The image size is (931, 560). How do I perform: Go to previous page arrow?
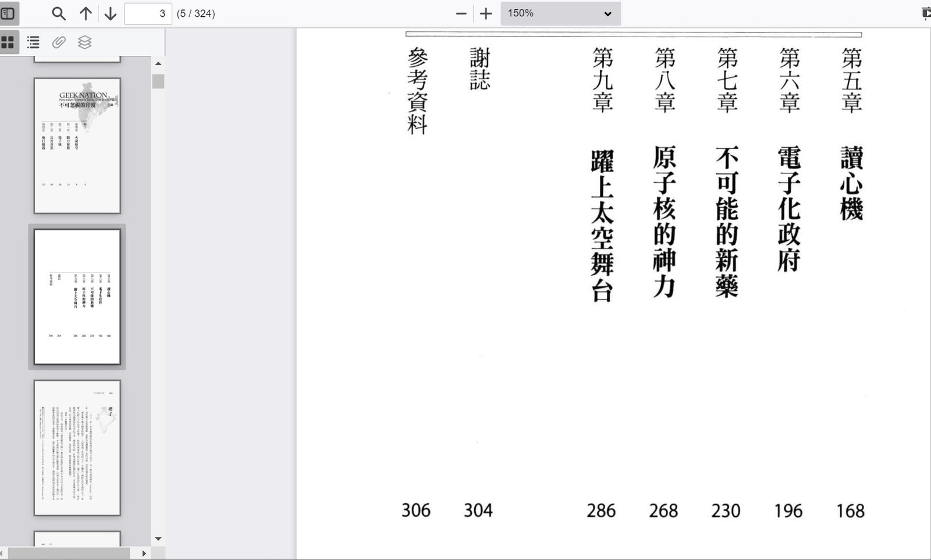click(x=86, y=13)
